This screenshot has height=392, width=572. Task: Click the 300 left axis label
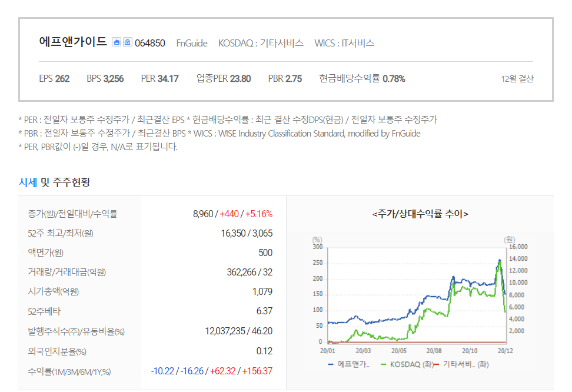pyautogui.click(x=318, y=247)
